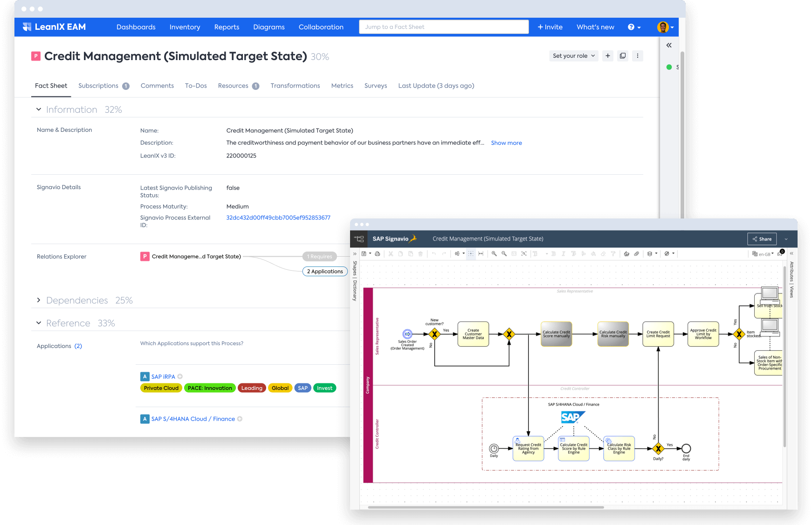Open the Diagrams menu
This screenshot has height=525, width=812.
269,27
